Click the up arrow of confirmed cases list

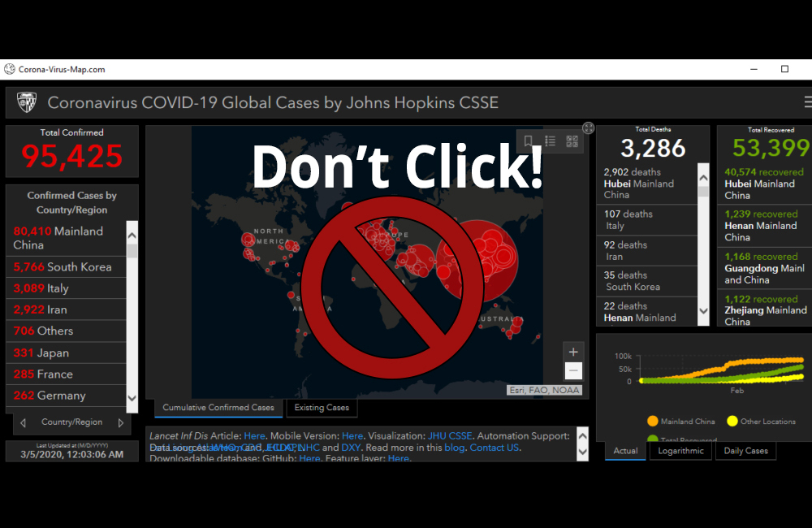click(132, 236)
